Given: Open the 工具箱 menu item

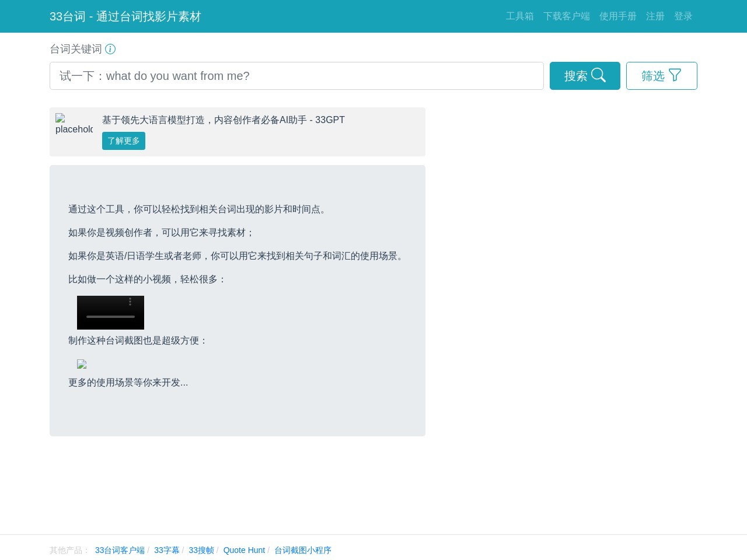Looking at the screenshot, I should click(x=519, y=16).
